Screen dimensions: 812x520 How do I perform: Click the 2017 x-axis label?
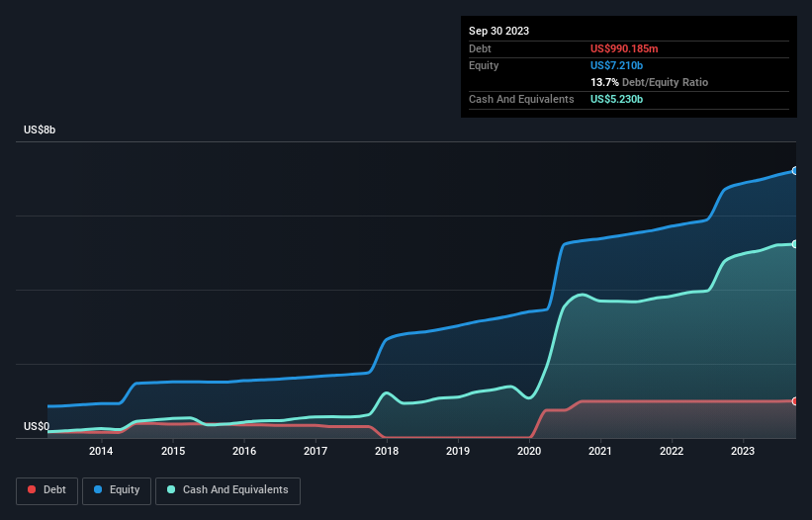316,451
